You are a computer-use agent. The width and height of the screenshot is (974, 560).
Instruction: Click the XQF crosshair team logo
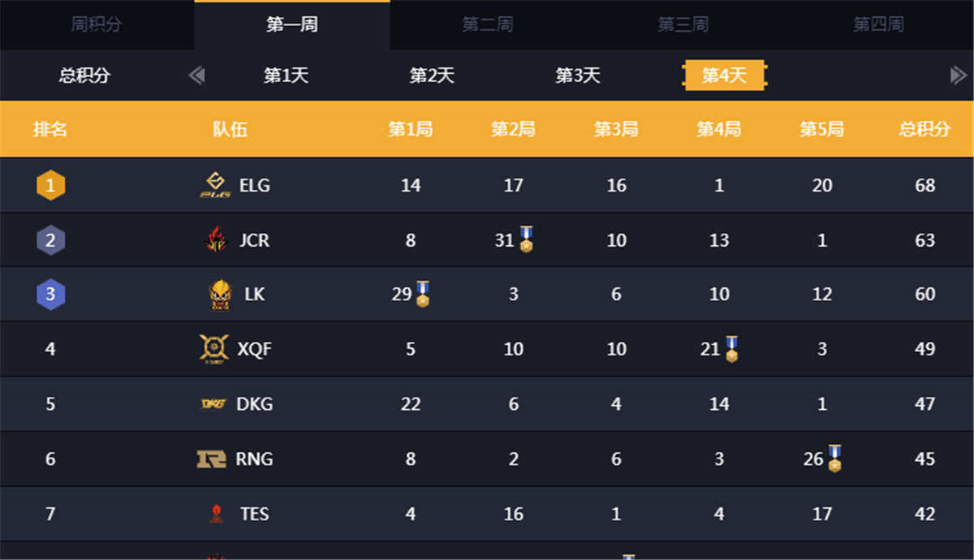point(214,349)
